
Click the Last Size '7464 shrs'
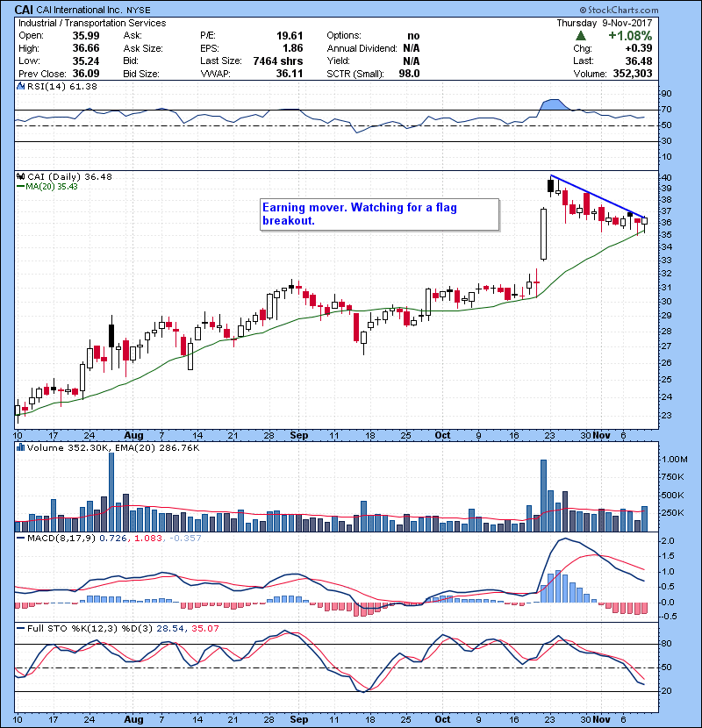(278, 61)
